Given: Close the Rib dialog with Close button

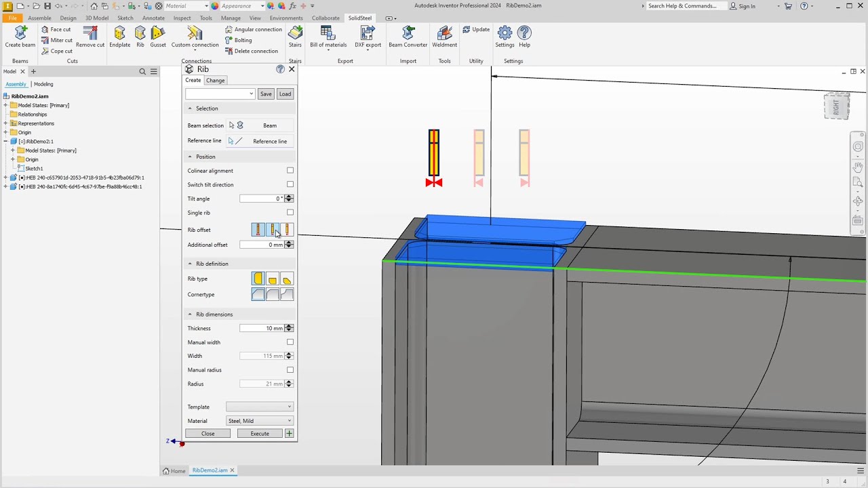Looking at the screenshot, I should click(x=208, y=434).
